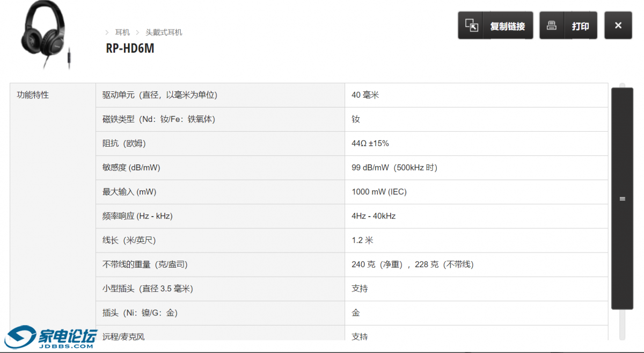Viewport: 644px width, 353px height.
Task: Open the 头戴式耳机 breadcrumb link
Action: 164,32
